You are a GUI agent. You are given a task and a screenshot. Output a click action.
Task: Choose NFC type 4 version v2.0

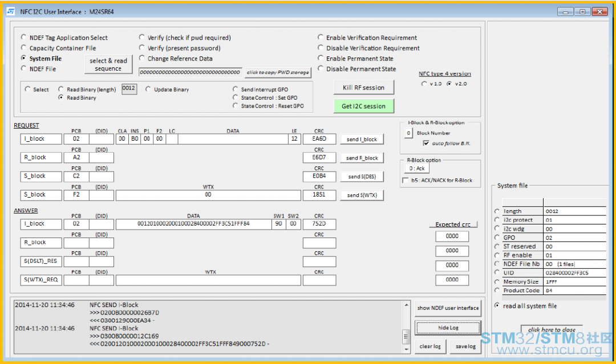tap(449, 84)
